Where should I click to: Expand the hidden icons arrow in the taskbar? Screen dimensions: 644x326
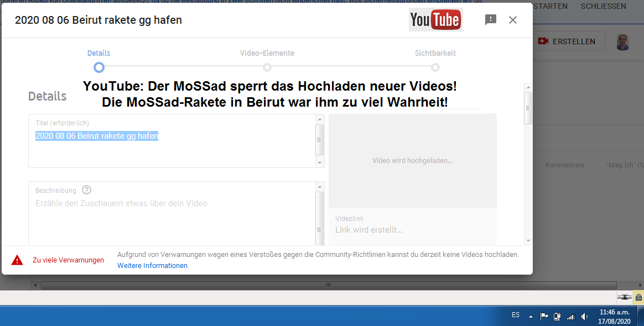531,316
